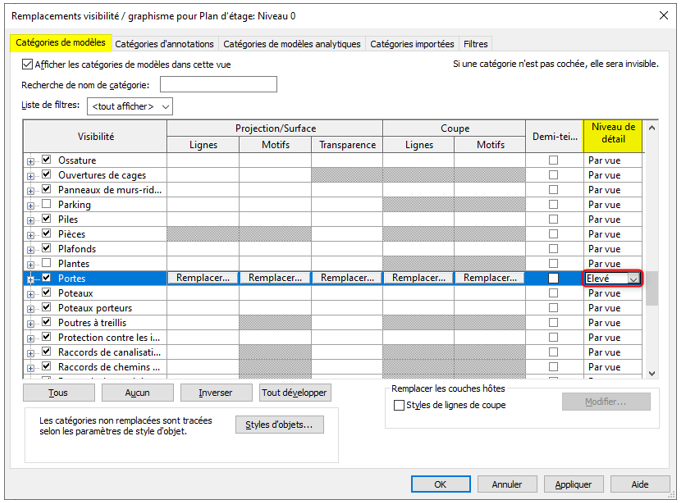Tick the Demi-teinte checkbox for Portes
Viewport: 682px width, 503px height.
pyautogui.click(x=554, y=278)
